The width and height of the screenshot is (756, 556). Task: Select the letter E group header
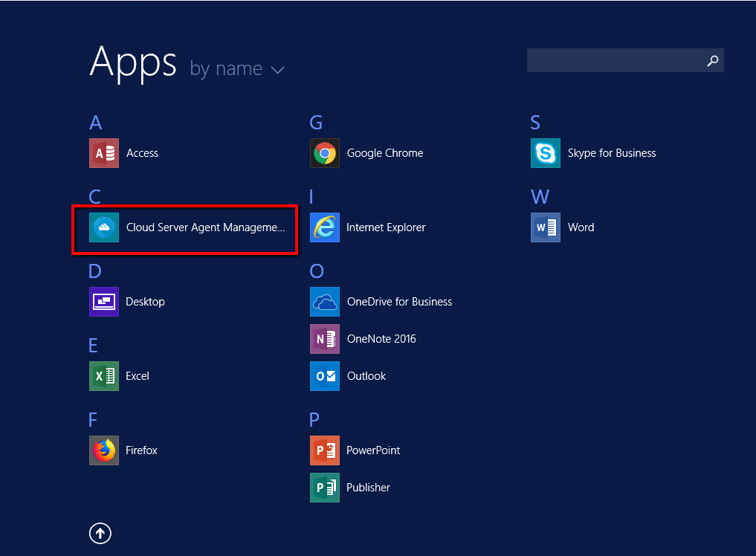[x=94, y=345]
